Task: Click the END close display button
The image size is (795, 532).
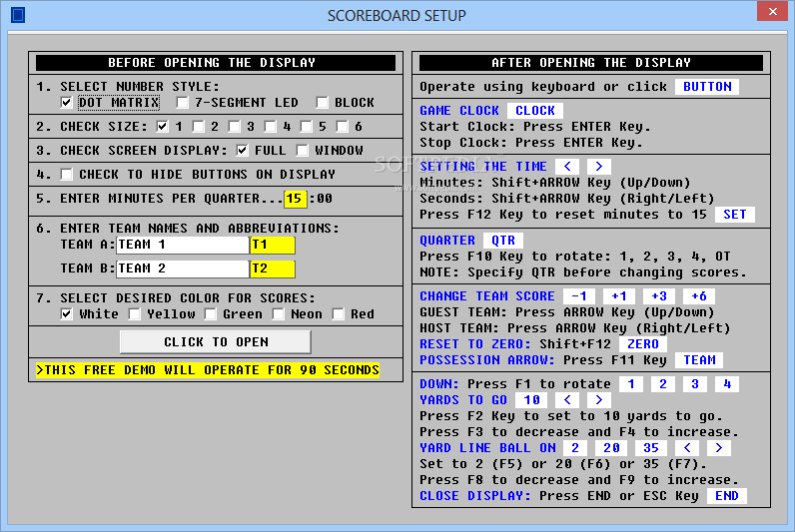Action: point(726,496)
